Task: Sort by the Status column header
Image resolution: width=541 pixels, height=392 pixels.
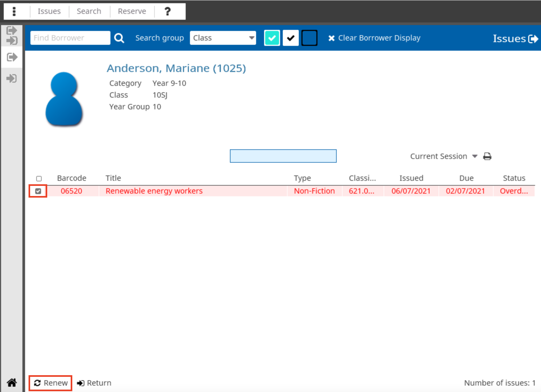Action: 514,178
